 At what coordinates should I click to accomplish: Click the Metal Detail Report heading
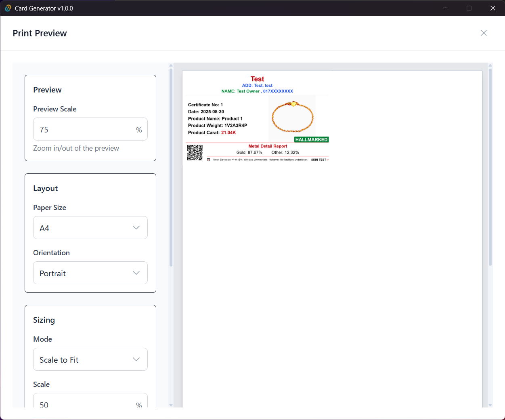(x=267, y=146)
